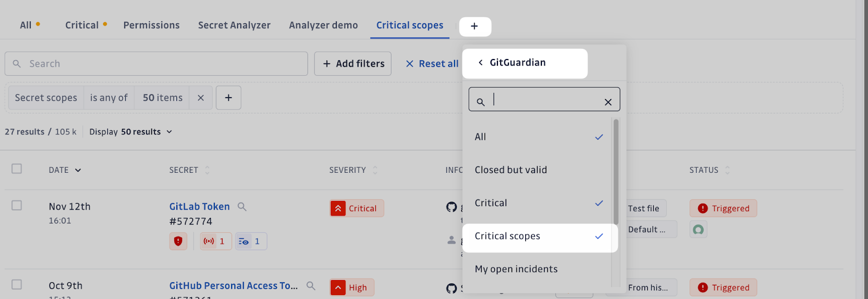Viewport: 868px width, 299px height.
Task: Open the 50 items value selector
Action: click(162, 98)
